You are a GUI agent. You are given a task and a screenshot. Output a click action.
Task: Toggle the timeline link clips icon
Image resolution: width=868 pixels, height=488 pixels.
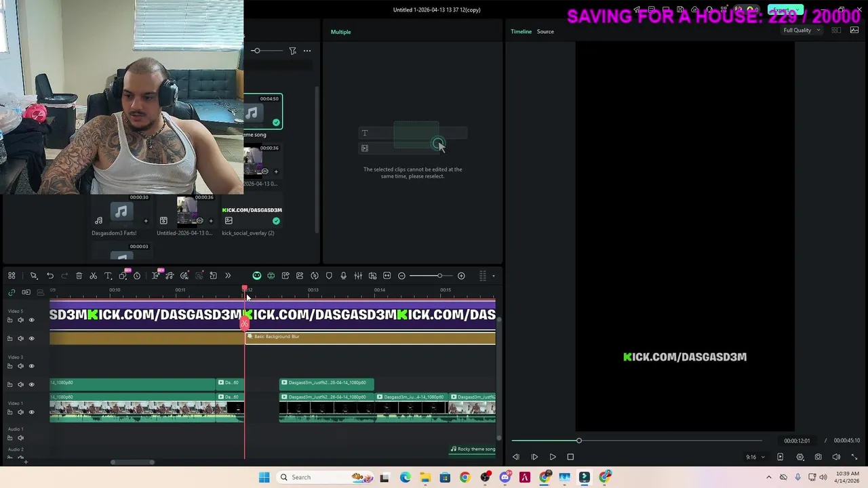(12, 292)
